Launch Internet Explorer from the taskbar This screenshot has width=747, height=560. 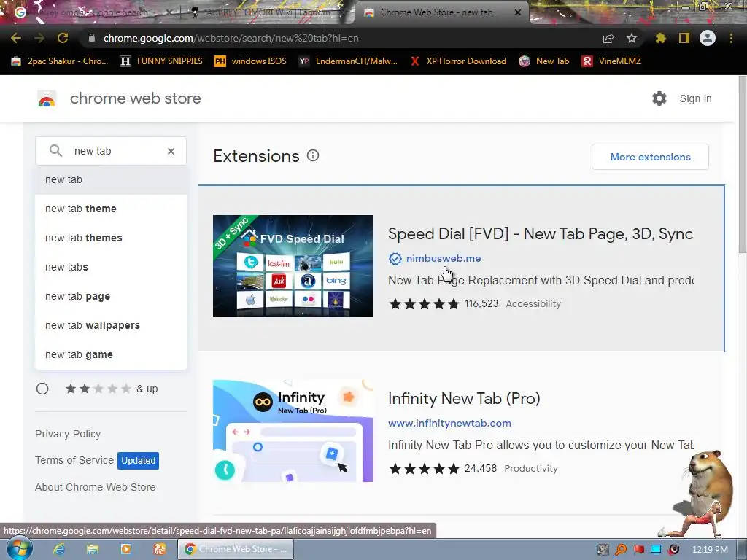click(59, 549)
